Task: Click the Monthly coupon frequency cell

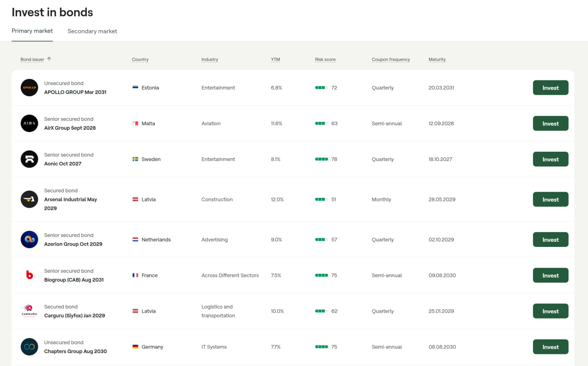Action: [381, 200]
